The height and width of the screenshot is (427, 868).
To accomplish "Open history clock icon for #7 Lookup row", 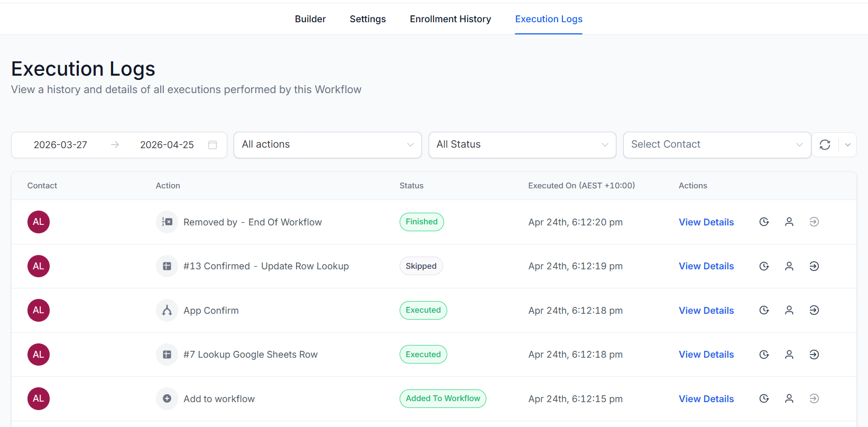I will coord(764,355).
